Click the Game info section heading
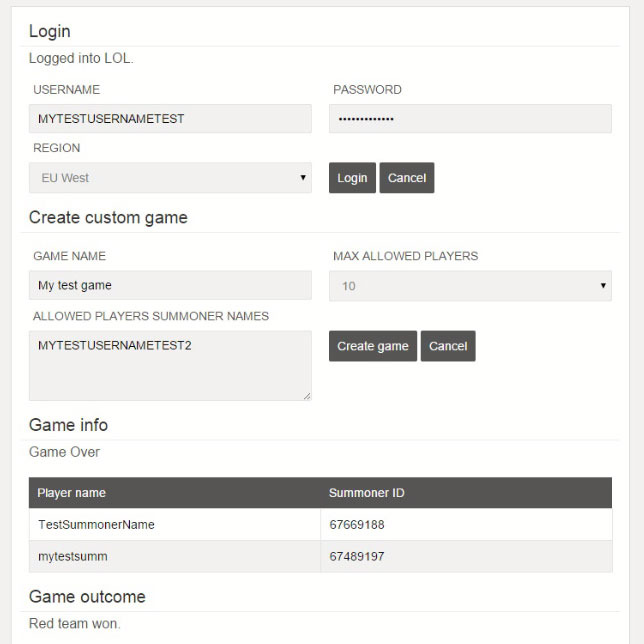The image size is (644, 644). (68, 425)
